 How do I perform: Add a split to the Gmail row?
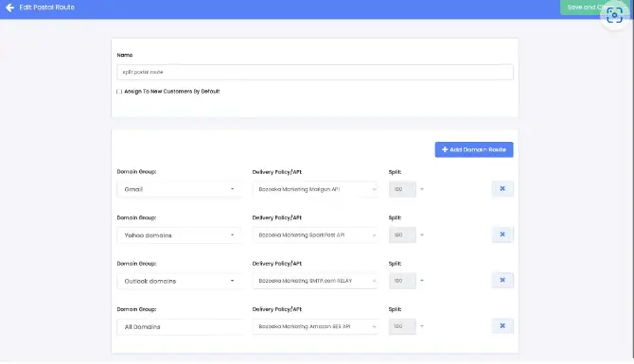tap(422, 189)
